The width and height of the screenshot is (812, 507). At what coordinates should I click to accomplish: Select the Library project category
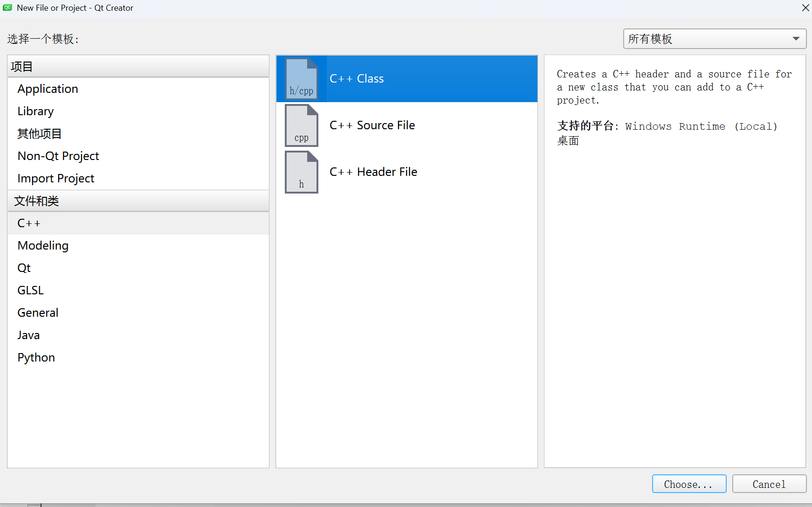point(138,111)
